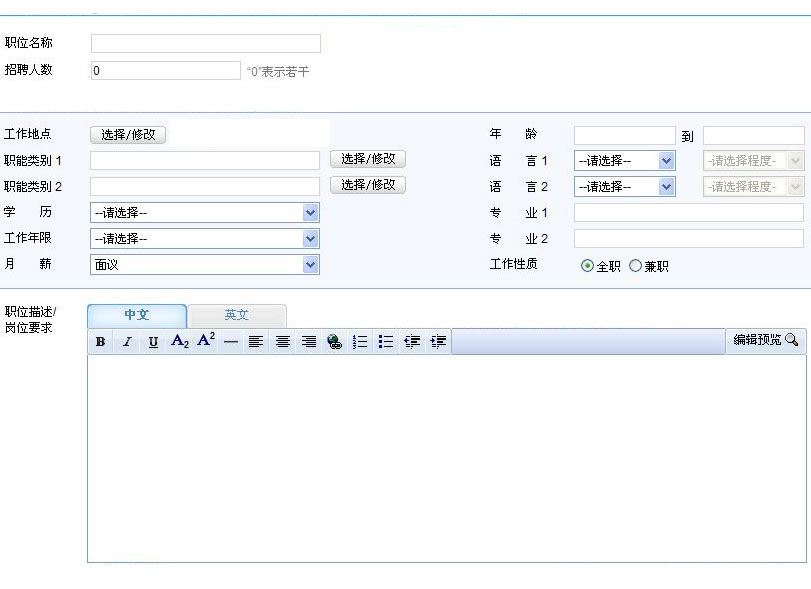This screenshot has height=589, width=811.
Task: Center align the text
Action: [283, 342]
